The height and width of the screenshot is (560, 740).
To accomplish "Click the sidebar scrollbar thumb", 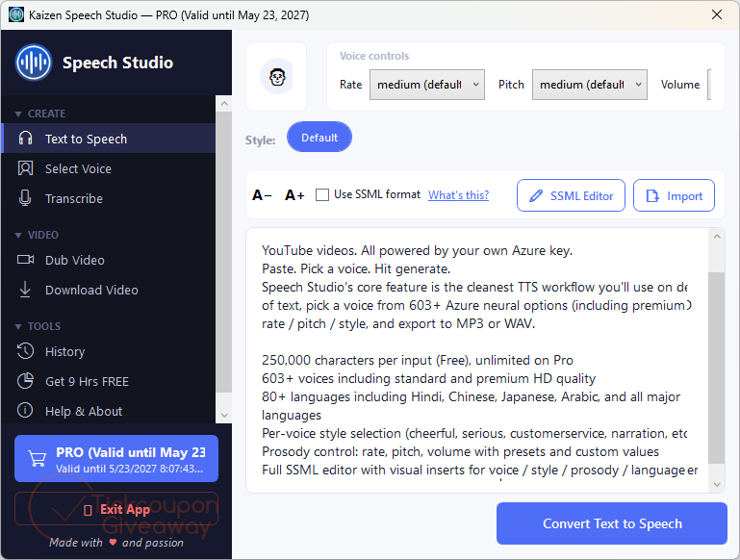I will [224, 252].
